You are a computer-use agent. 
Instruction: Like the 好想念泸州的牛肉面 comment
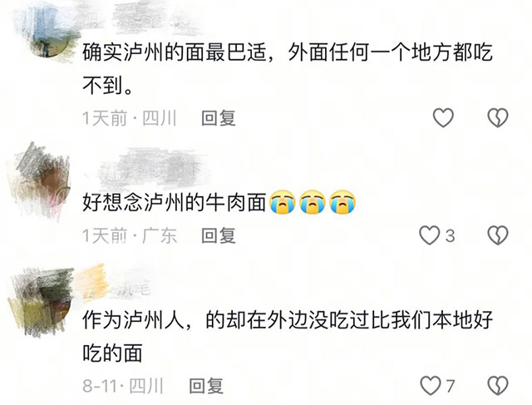point(430,235)
